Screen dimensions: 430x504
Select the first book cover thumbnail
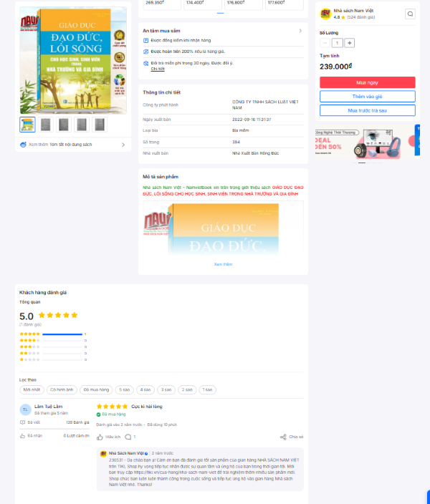click(27, 125)
